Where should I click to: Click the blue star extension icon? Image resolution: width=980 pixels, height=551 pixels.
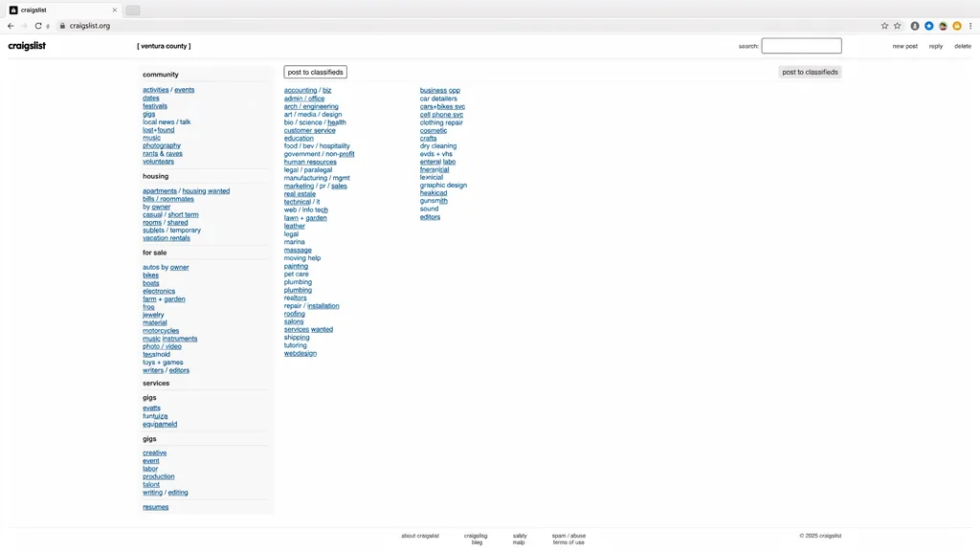(928, 26)
